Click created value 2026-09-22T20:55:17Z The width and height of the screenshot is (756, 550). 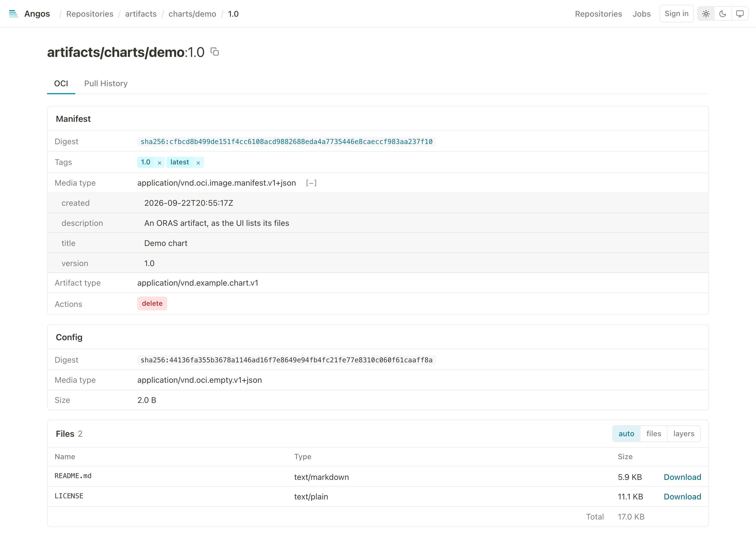click(189, 203)
